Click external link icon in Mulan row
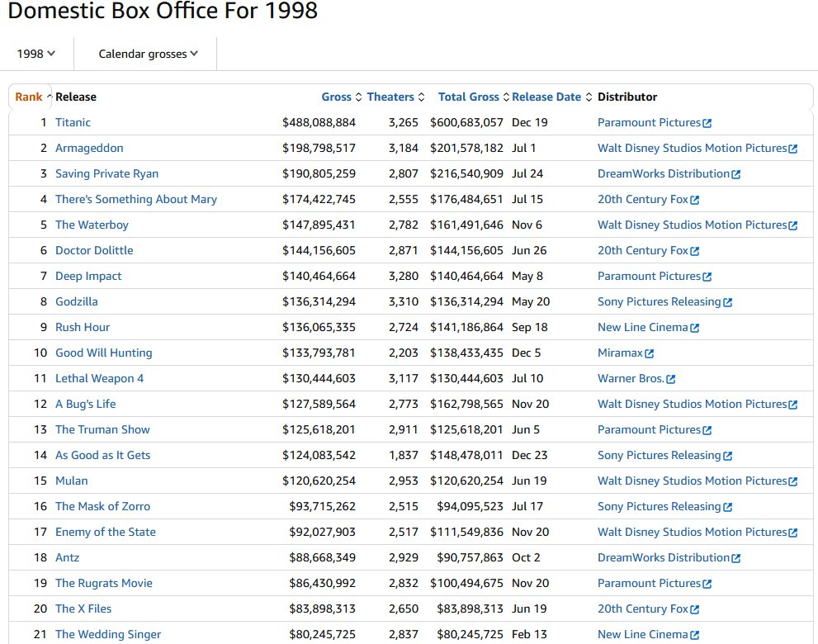Image resolution: width=818 pixels, height=644 pixels. (x=793, y=481)
